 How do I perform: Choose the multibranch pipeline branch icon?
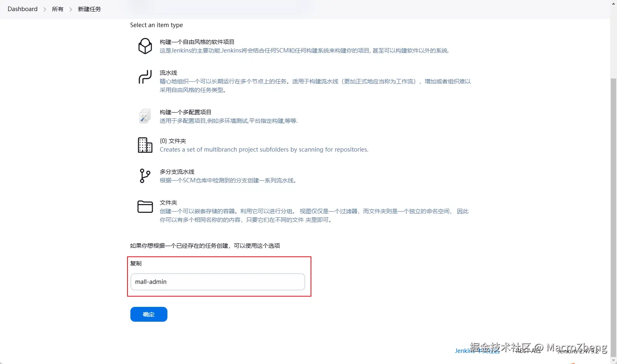[145, 176]
